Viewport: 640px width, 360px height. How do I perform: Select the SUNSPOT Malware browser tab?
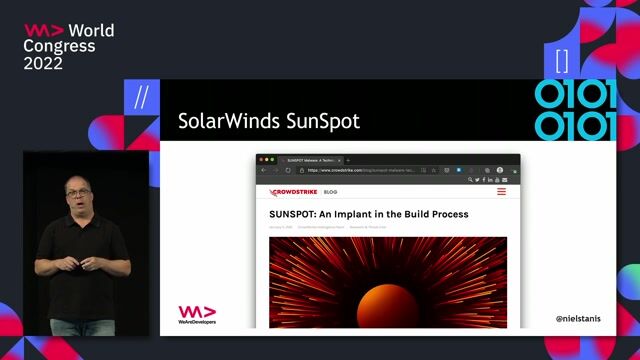tap(311, 160)
